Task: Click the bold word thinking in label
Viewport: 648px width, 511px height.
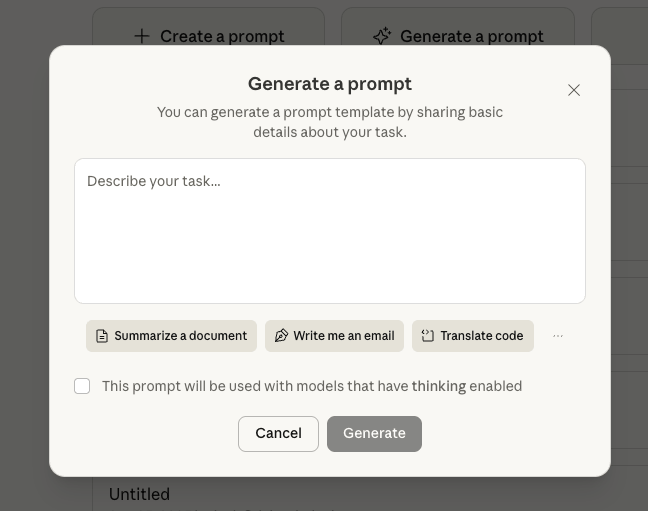Action: (438, 386)
